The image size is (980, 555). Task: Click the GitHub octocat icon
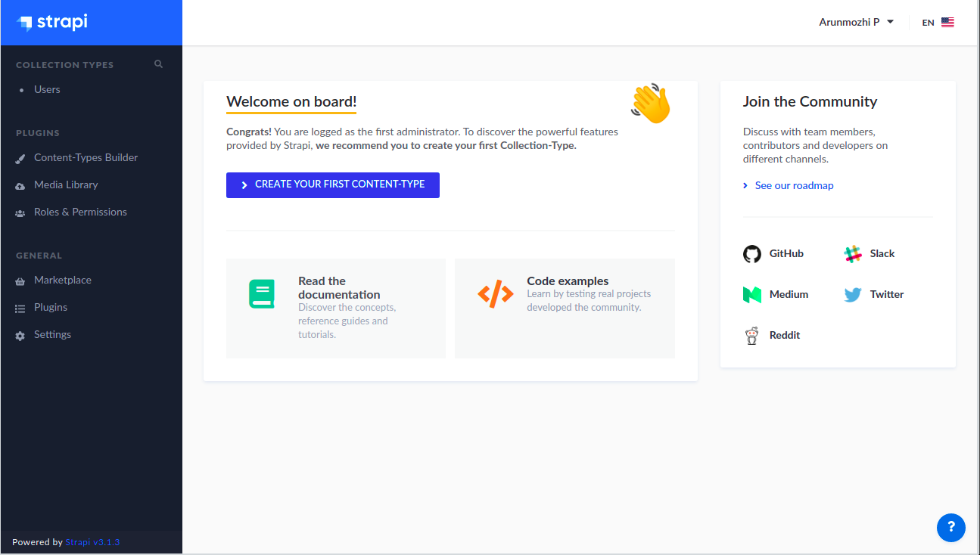752,254
